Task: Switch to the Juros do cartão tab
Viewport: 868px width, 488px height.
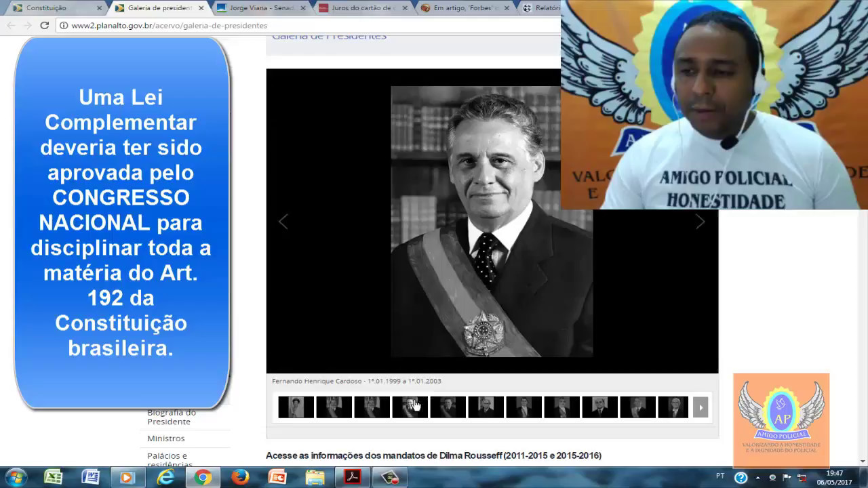Action: pyautogui.click(x=363, y=8)
